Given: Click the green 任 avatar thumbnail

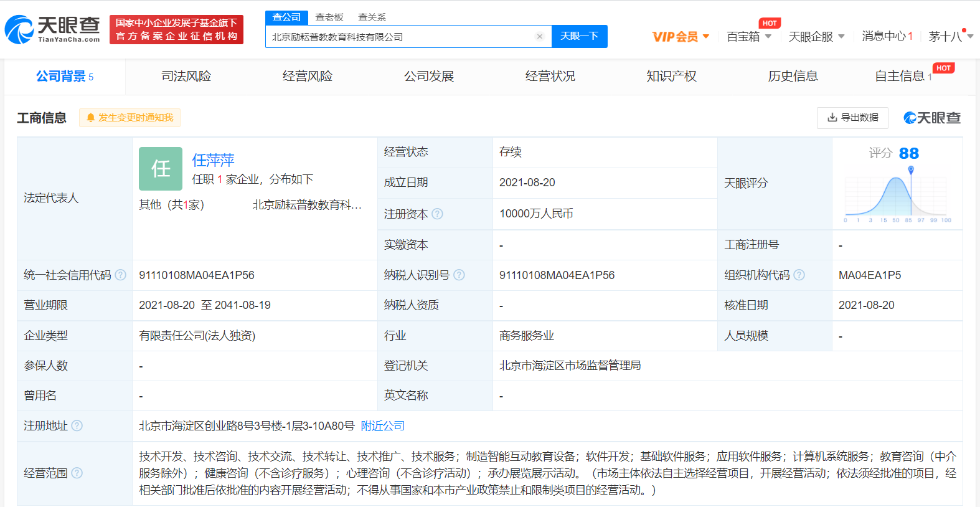Looking at the screenshot, I should click(x=161, y=169).
